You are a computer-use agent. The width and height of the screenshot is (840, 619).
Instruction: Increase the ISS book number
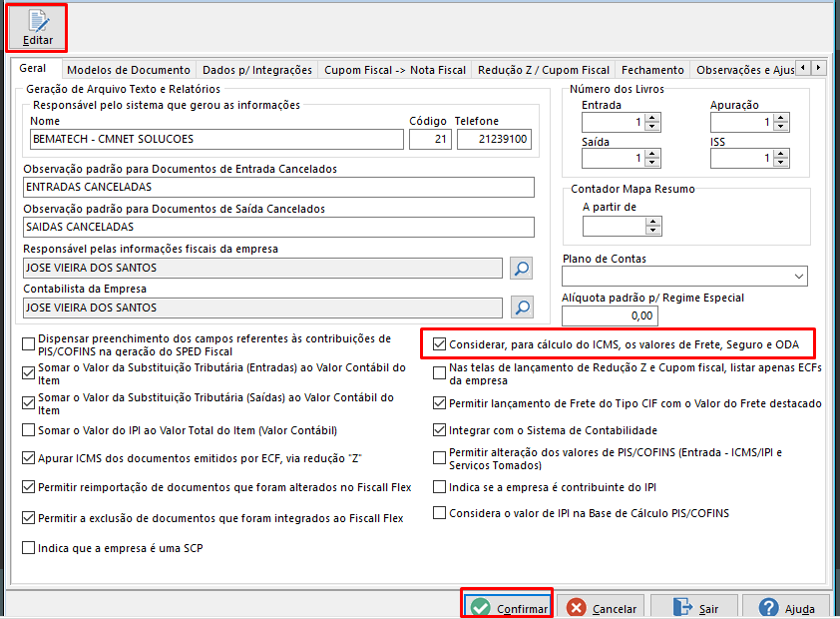[x=781, y=154]
